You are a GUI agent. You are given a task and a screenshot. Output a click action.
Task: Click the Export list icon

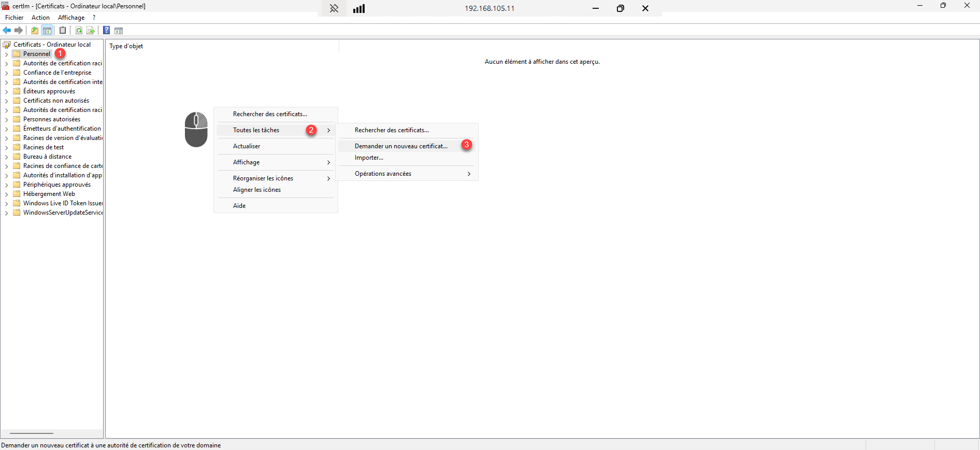point(91,31)
